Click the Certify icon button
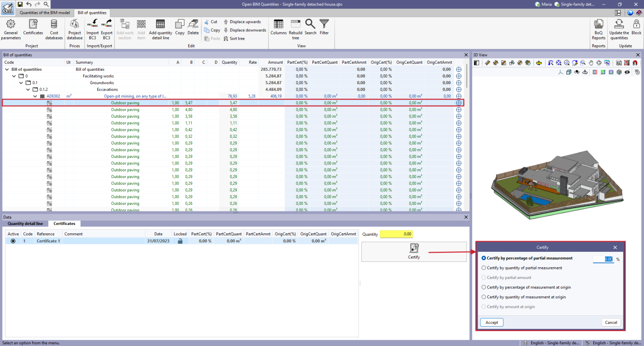The height and width of the screenshot is (346, 644). (x=414, y=251)
